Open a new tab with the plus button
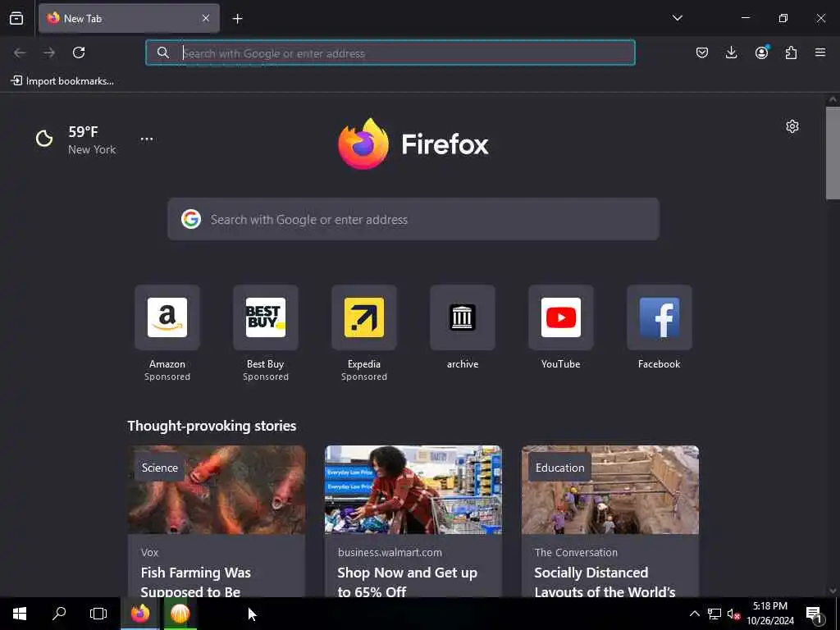This screenshot has height=630, width=840. coord(237,19)
